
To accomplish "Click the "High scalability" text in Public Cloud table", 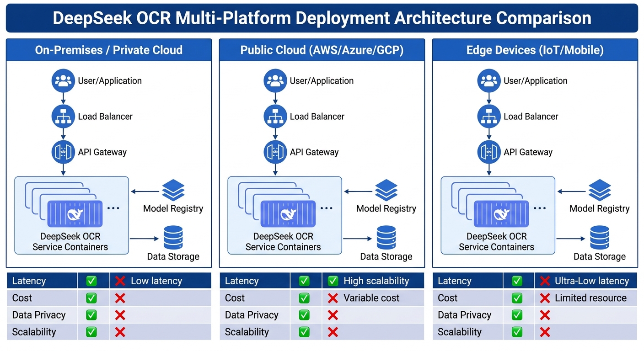I will tap(376, 281).
